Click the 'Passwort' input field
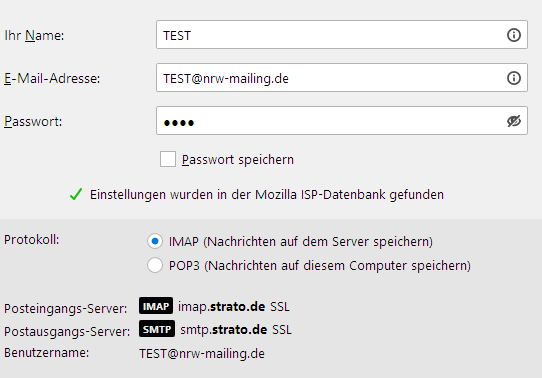542x378 pixels. point(342,121)
